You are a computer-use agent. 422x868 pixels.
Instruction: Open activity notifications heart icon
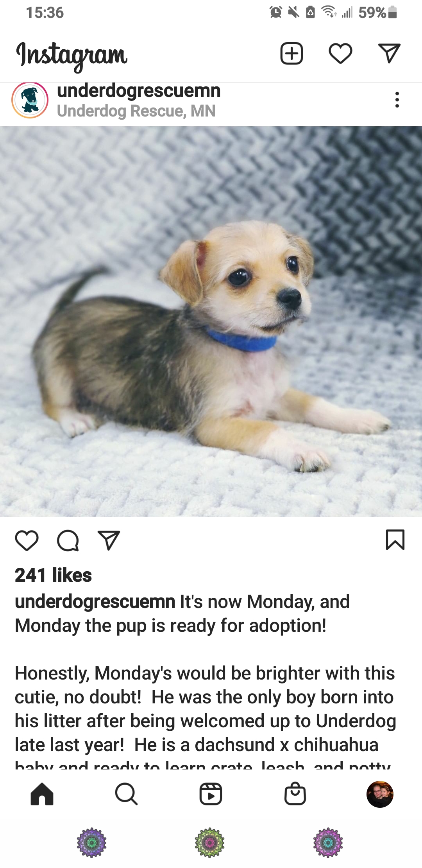pos(340,53)
